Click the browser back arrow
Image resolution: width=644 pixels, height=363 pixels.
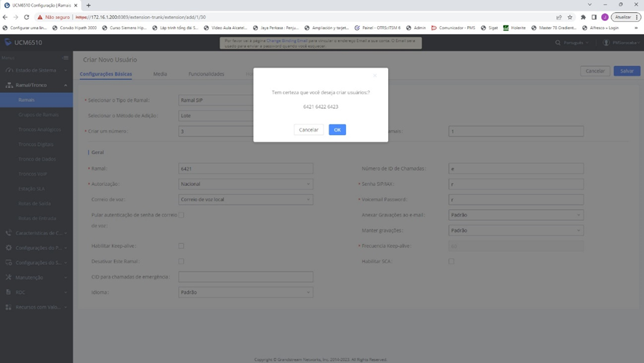click(x=6, y=17)
